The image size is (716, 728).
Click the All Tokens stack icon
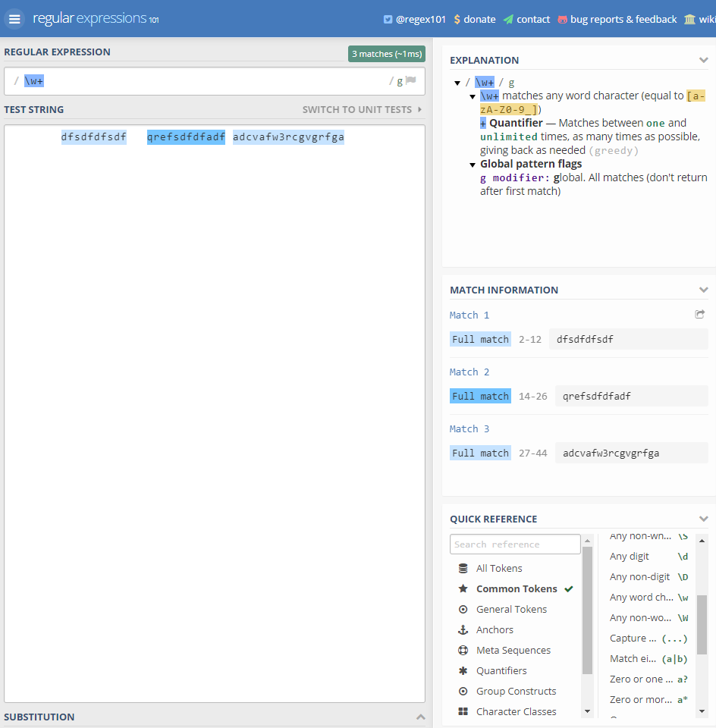point(463,568)
